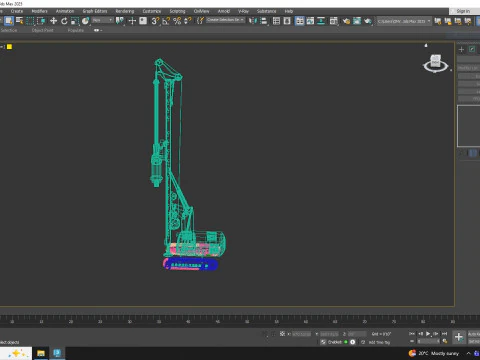Open the Help menu
This screenshot has width=480, height=360.
(x=289, y=11)
